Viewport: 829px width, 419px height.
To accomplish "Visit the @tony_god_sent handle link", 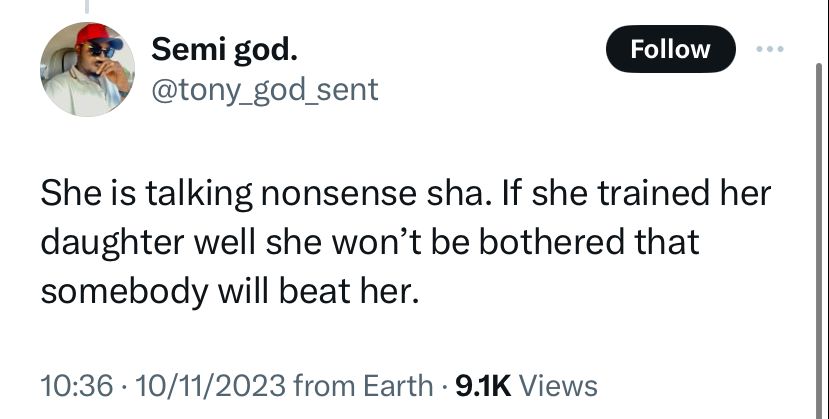I will (x=265, y=89).
